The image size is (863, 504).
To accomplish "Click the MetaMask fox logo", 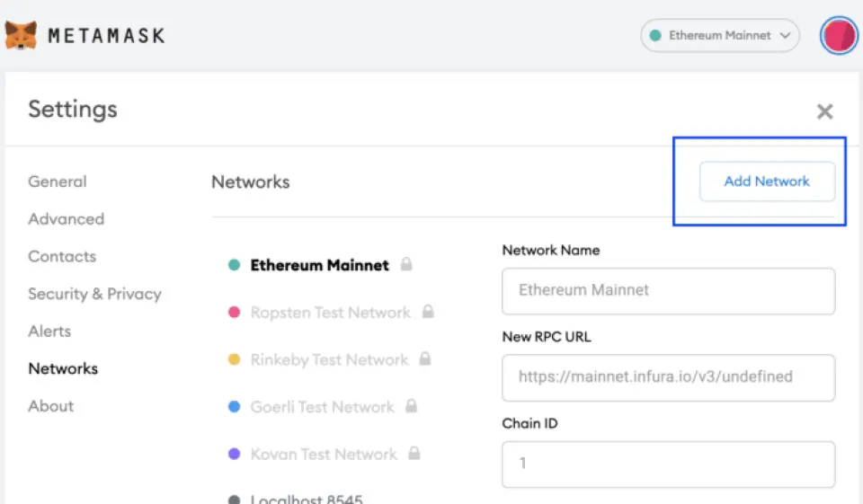I will point(21,36).
